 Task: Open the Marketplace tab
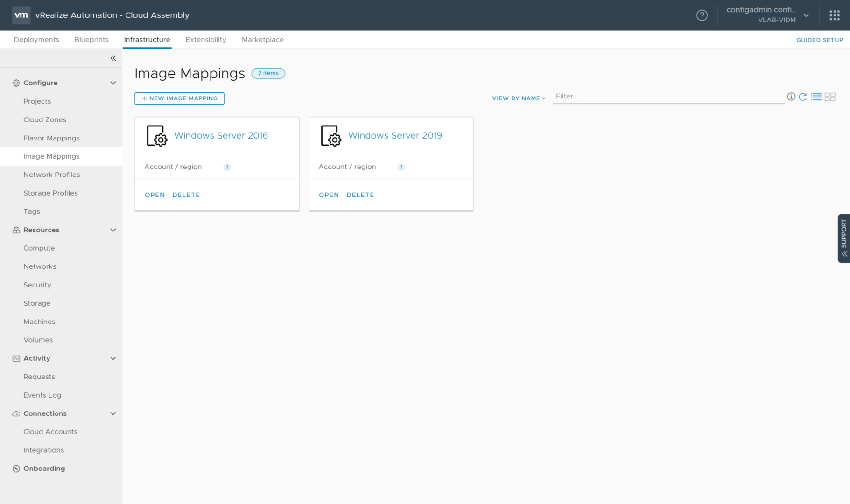click(x=262, y=40)
